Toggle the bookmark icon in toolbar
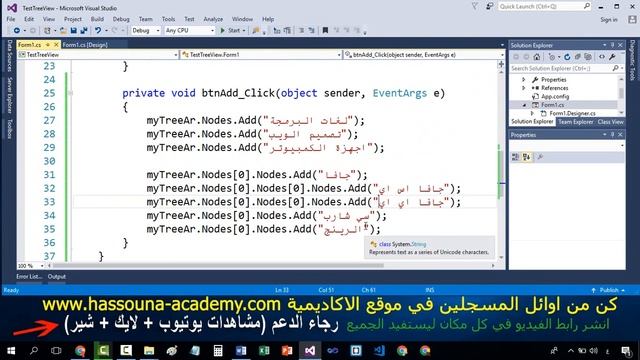Image resolution: width=640 pixels, height=360 pixels. [x=325, y=31]
